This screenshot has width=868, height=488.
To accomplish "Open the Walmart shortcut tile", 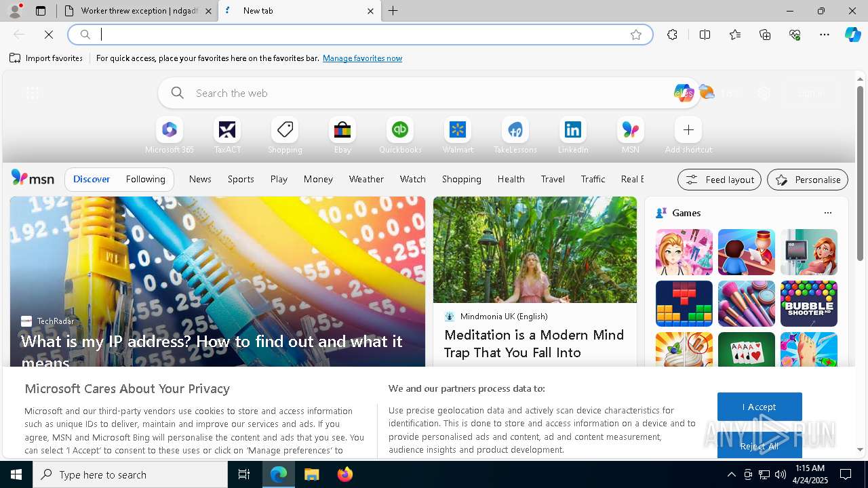I will point(458,136).
